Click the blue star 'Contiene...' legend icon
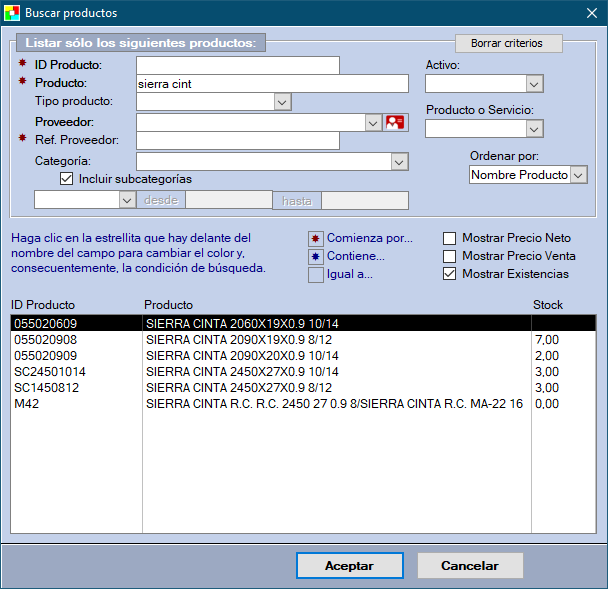This screenshot has width=608, height=589. tap(316, 256)
